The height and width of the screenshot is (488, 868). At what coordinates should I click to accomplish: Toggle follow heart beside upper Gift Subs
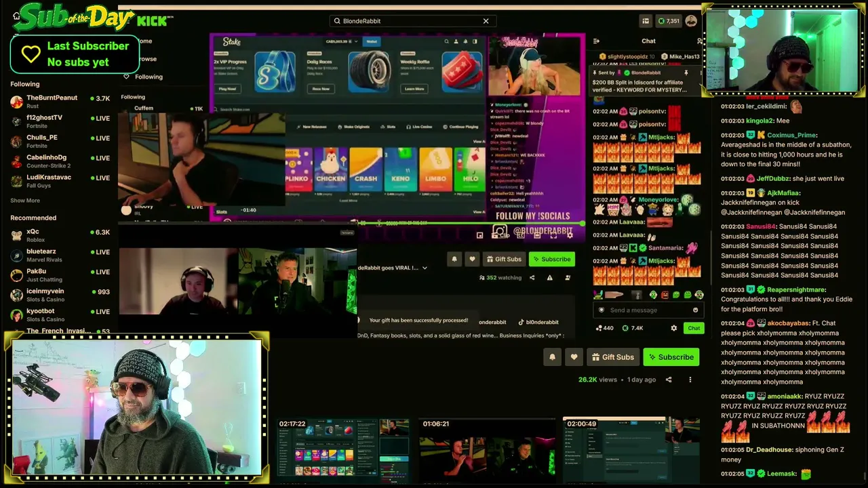473,259
